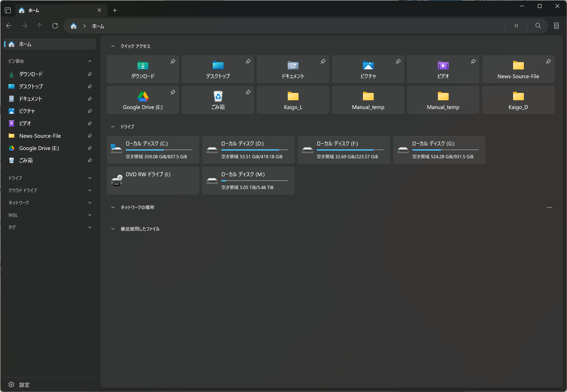Toggle the pin on the ビデオ tile

tap(473, 62)
